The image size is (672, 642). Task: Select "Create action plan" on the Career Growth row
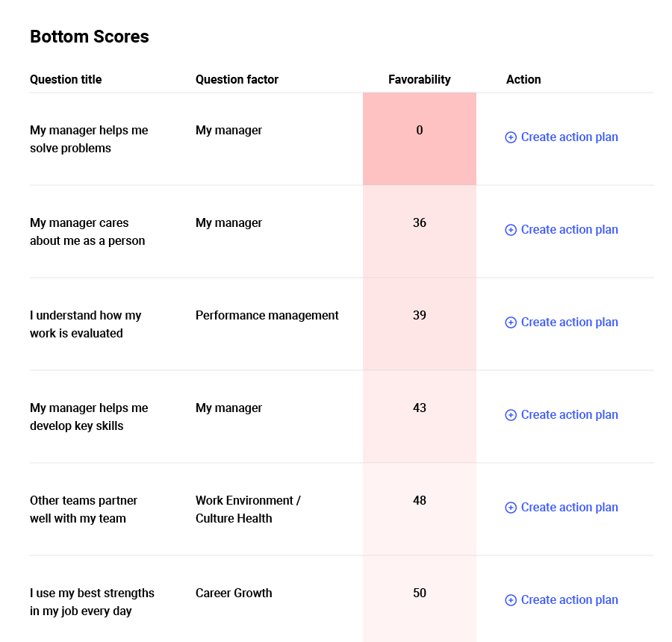pyautogui.click(x=569, y=600)
